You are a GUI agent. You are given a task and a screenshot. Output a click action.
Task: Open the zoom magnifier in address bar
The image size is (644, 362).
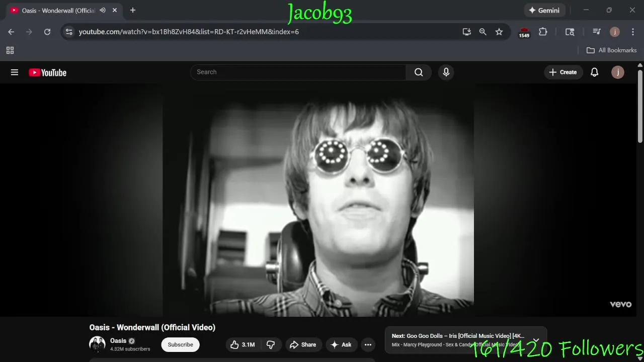(x=483, y=32)
